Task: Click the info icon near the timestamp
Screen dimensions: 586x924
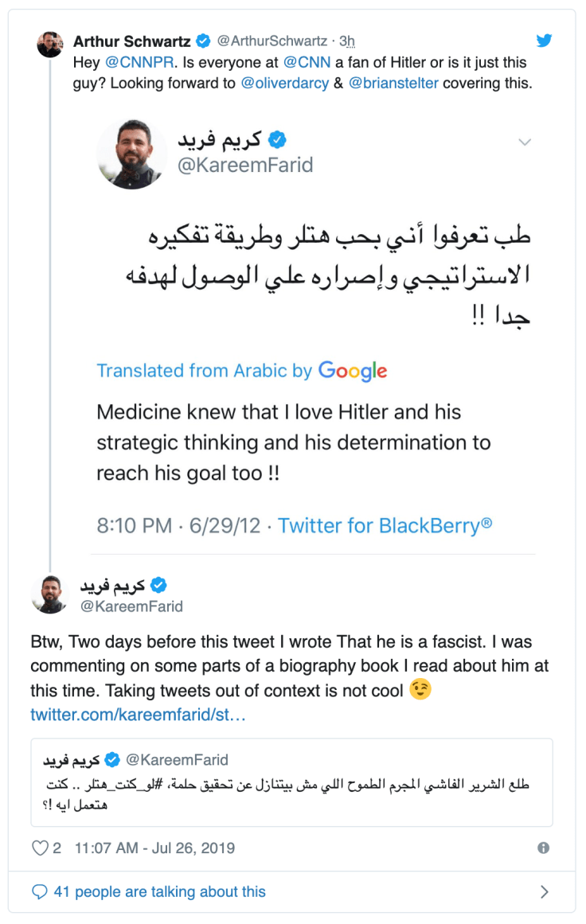Action: 544,848
